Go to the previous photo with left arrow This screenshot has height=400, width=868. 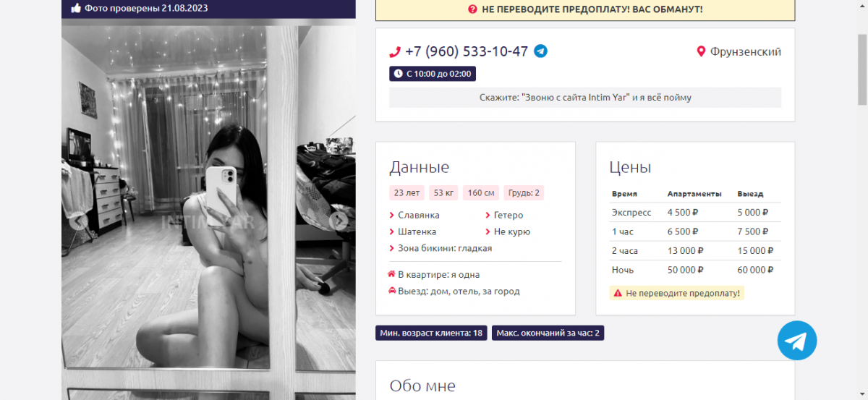79,221
